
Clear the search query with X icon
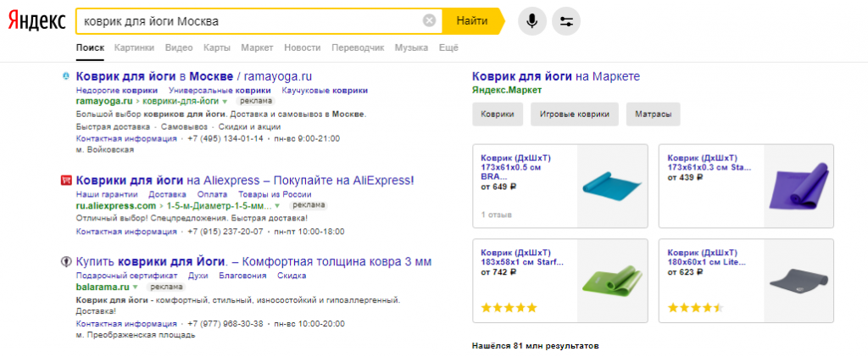pyautogui.click(x=430, y=20)
